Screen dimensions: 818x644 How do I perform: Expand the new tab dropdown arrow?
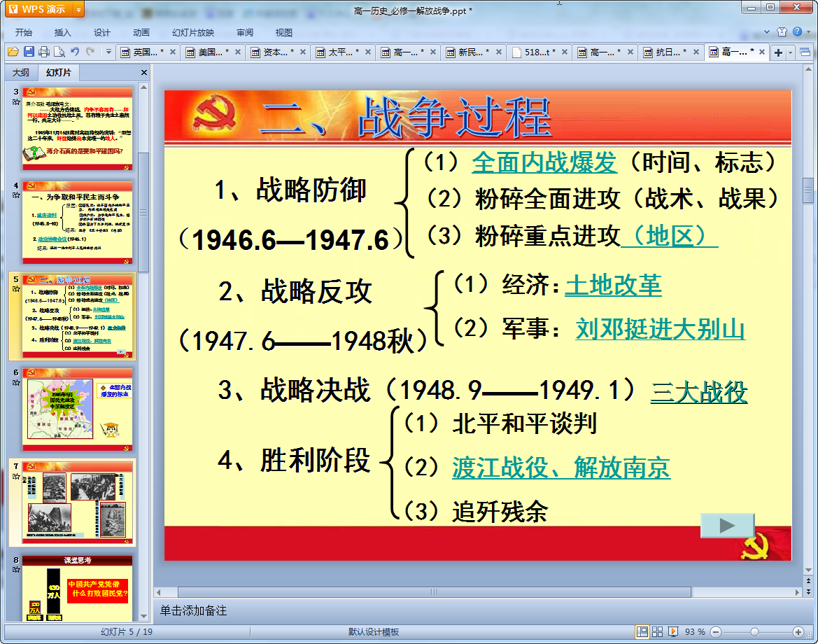pos(790,52)
